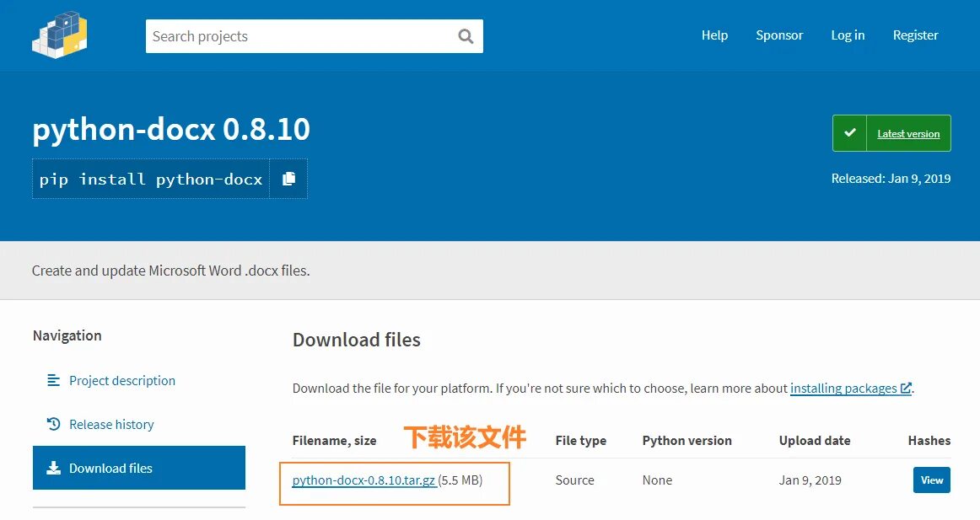The width and height of the screenshot is (980, 520).
Task: Click the Filename, size column header
Action: [334, 440]
